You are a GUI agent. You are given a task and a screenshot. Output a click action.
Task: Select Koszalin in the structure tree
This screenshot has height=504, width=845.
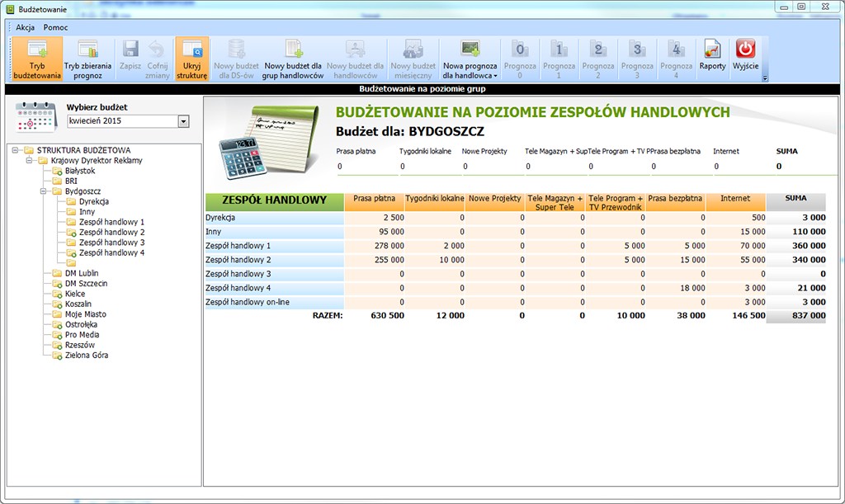tap(78, 304)
